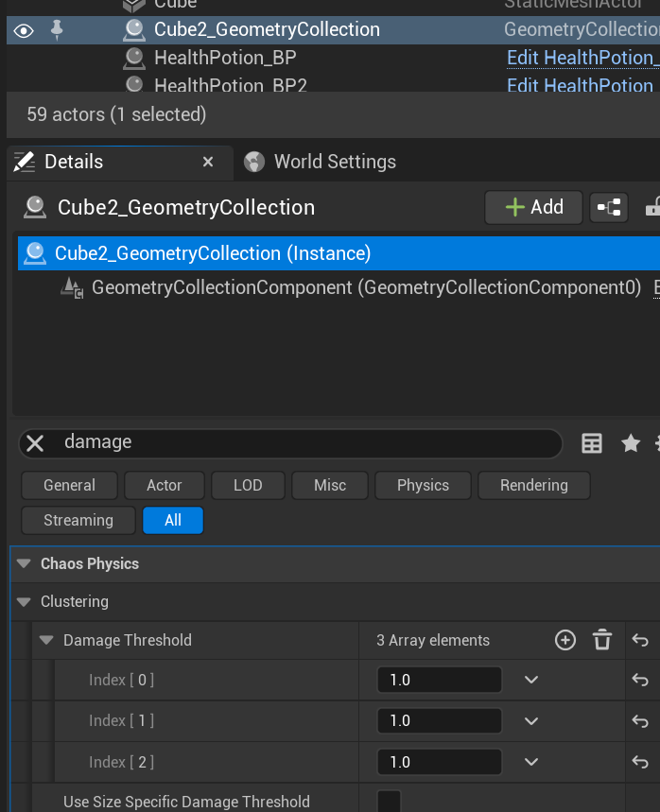Show favorites with the star icon

(x=631, y=442)
